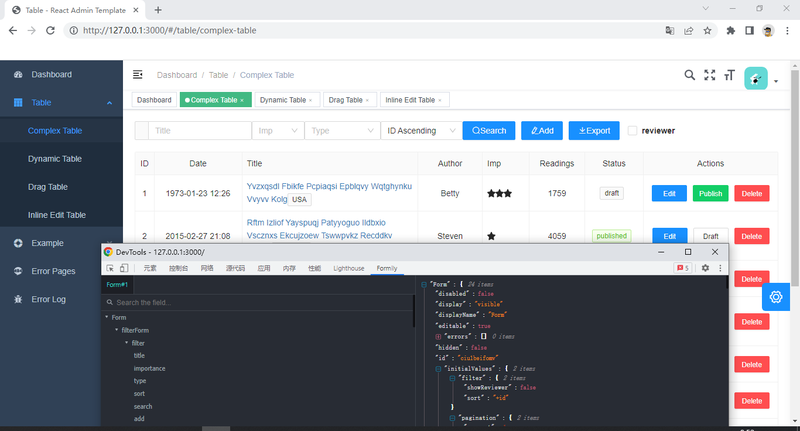Select the sort field in tree

coord(139,394)
